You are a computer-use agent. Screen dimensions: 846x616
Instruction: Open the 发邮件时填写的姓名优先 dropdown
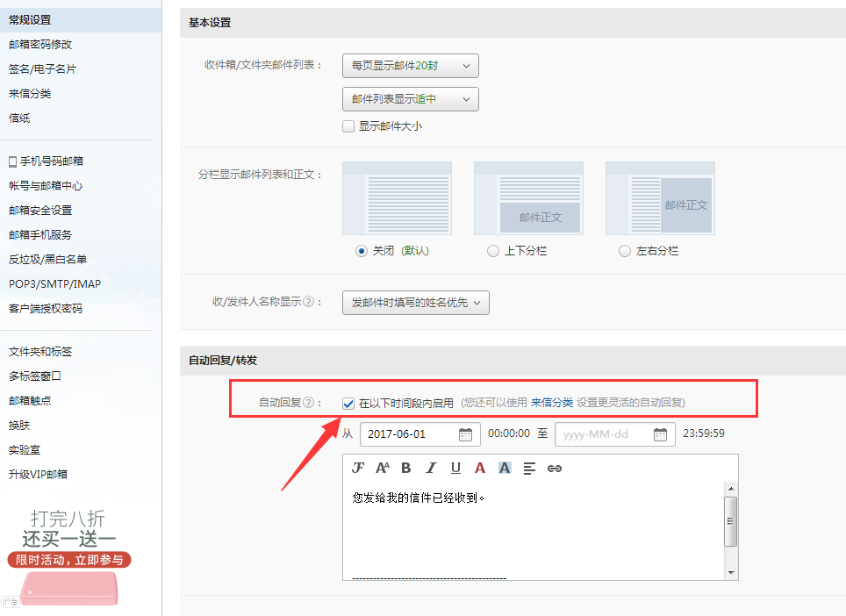coord(416,303)
